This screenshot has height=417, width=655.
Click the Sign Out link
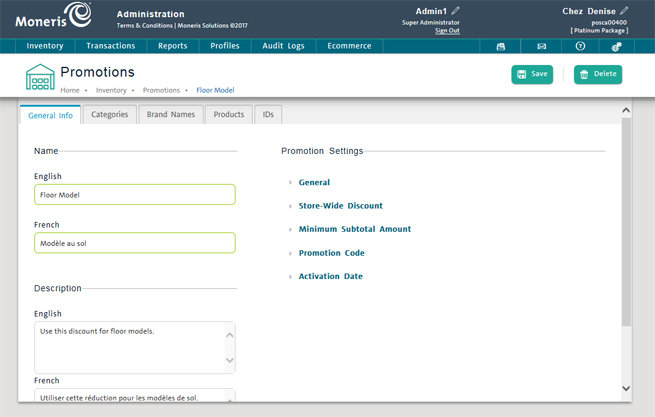click(447, 31)
